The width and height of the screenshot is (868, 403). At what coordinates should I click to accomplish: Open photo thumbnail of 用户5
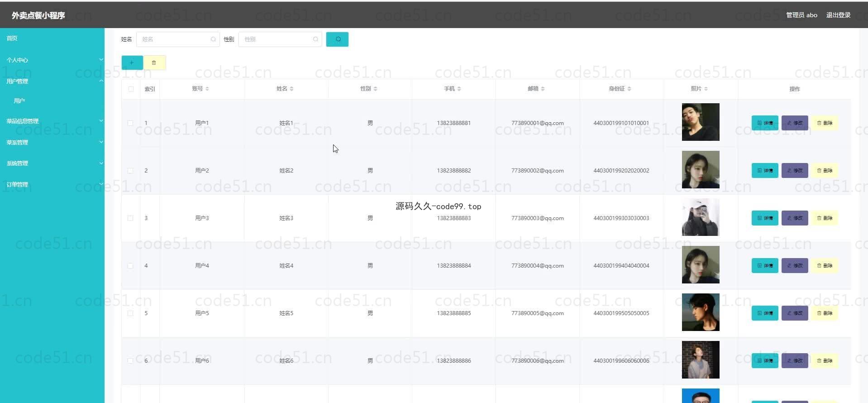[x=701, y=312]
